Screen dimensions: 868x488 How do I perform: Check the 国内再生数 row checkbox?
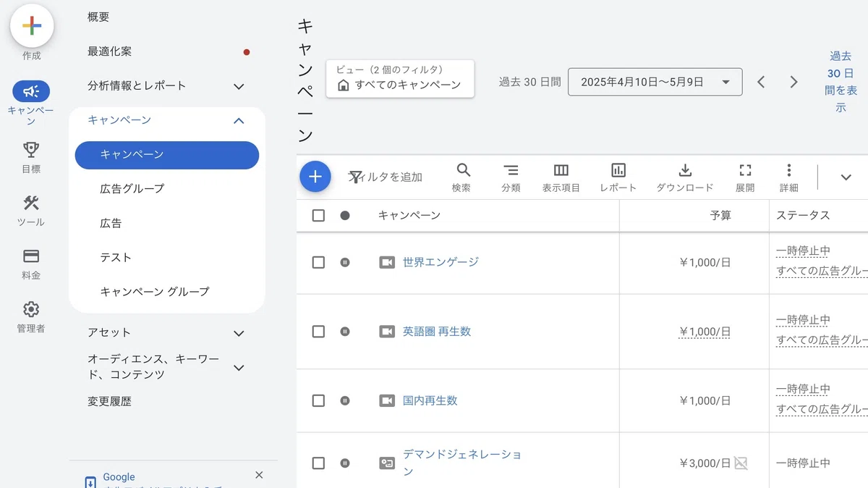[318, 400]
